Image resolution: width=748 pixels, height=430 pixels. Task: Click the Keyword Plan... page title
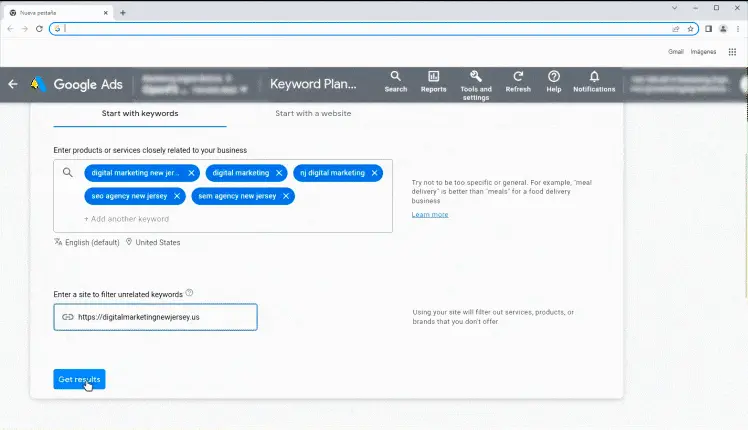pyautogui.click(x=313, y=84)
